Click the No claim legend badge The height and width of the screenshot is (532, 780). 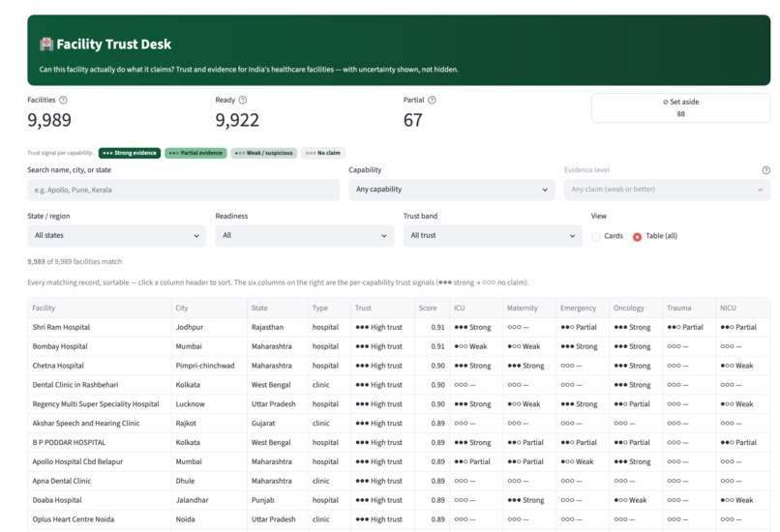(323, 153)
